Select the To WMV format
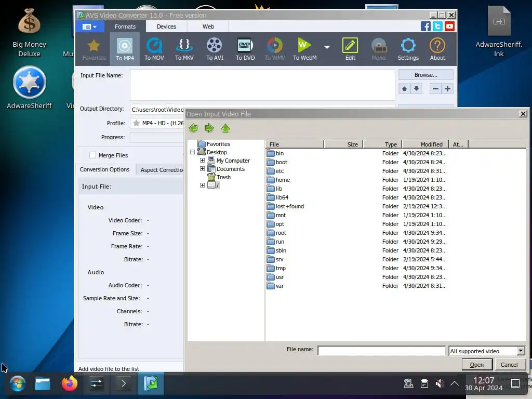Image resolution: width=532 pixels, height=399 pixels. (x=274, y=49)
